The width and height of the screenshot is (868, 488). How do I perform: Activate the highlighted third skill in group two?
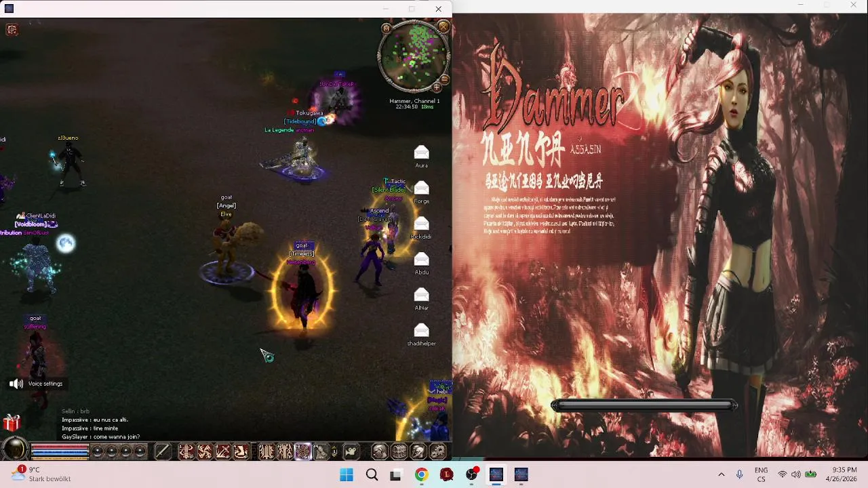point(302,451)
